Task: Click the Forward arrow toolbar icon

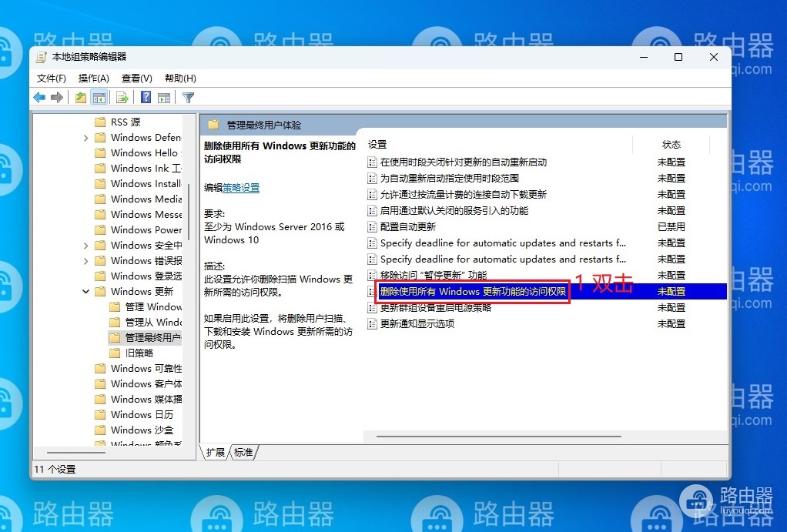Action: [x=57, y=97]
